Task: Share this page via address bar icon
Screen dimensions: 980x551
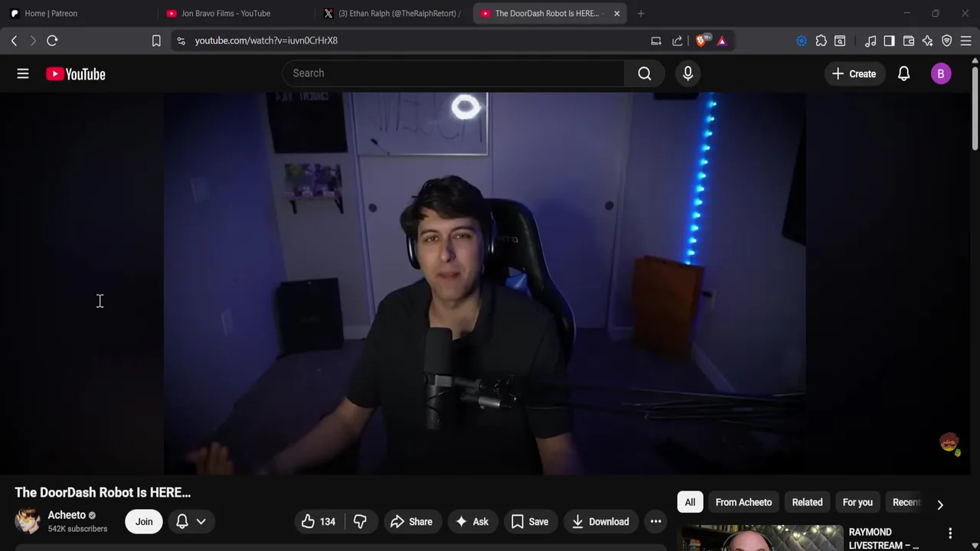Action: tap(678, 41)
